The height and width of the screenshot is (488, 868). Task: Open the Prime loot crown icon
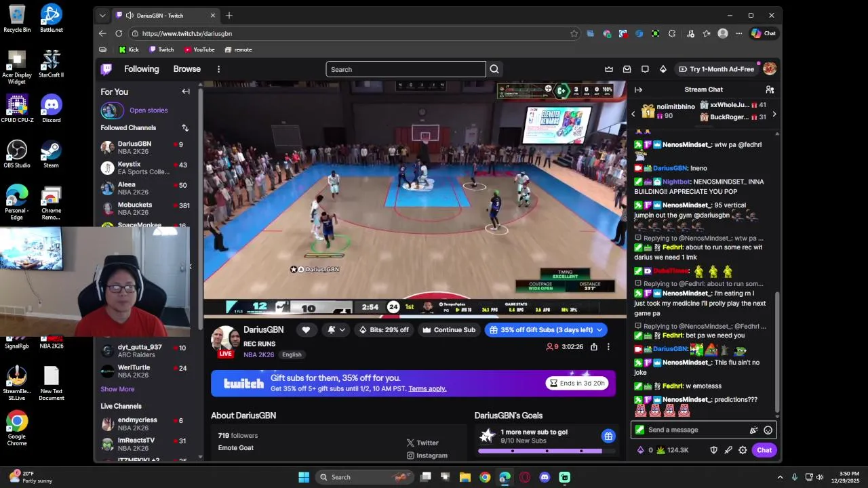(609, 69)
